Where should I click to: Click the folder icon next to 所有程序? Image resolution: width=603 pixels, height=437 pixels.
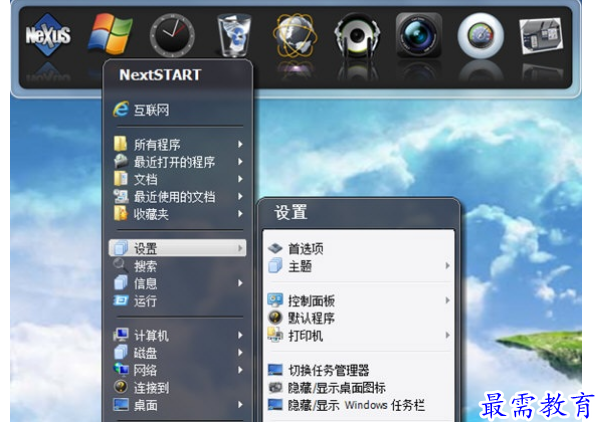pyautogui.click(x=120, y=143)
